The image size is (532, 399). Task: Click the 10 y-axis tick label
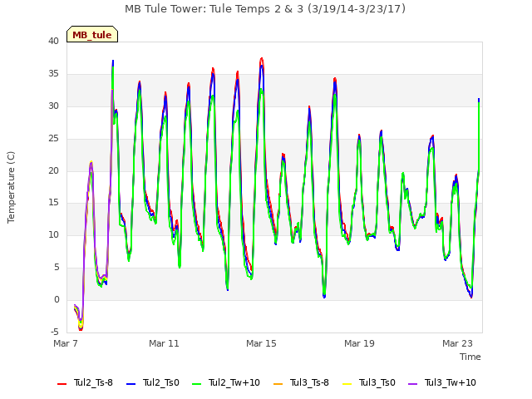(x=53, y=234)
